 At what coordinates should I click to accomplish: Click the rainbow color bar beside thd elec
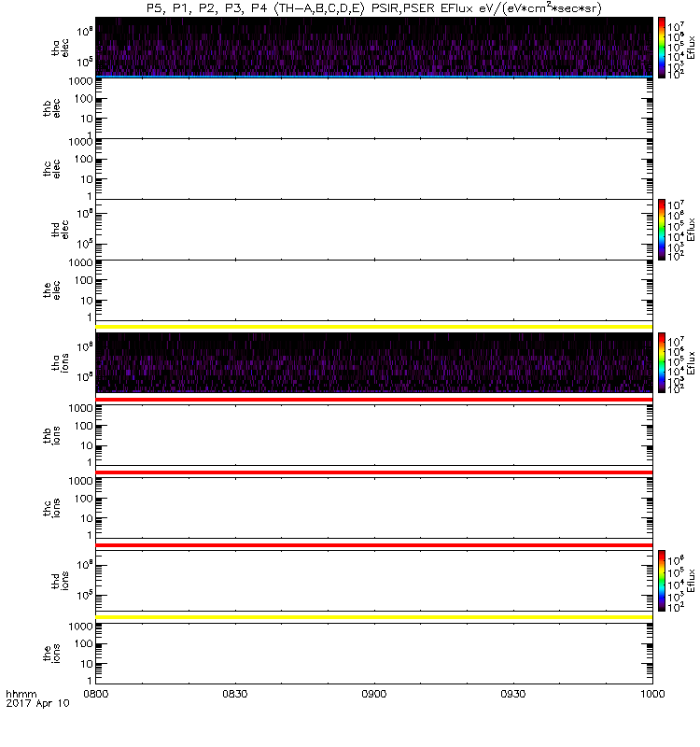coord(662,230)
